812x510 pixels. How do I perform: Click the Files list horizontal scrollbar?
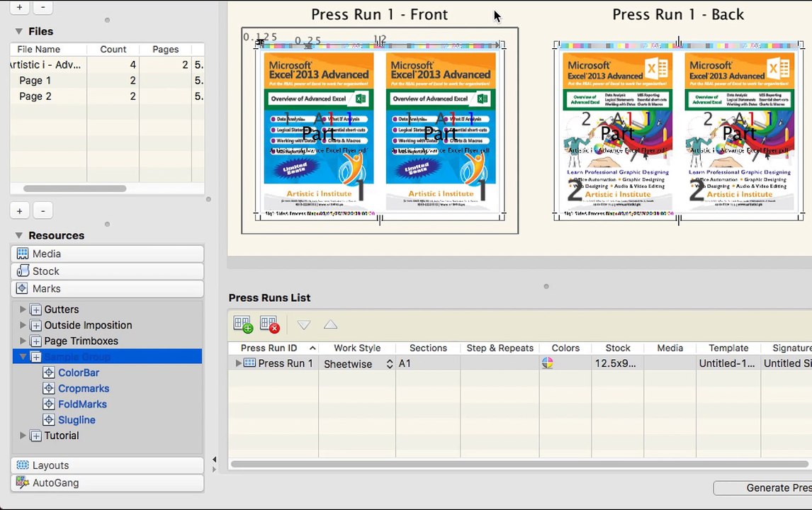[x=74, y=188]
